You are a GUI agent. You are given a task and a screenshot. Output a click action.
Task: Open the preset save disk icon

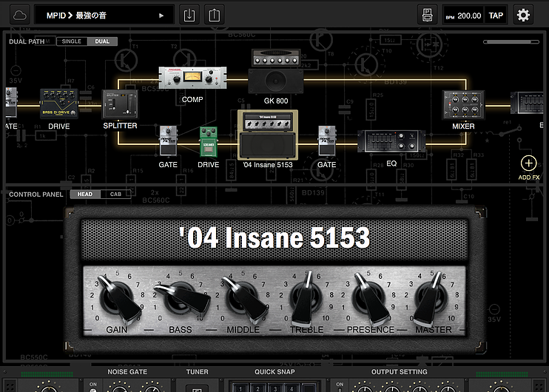pyautogui.click(x=427, y=15)
